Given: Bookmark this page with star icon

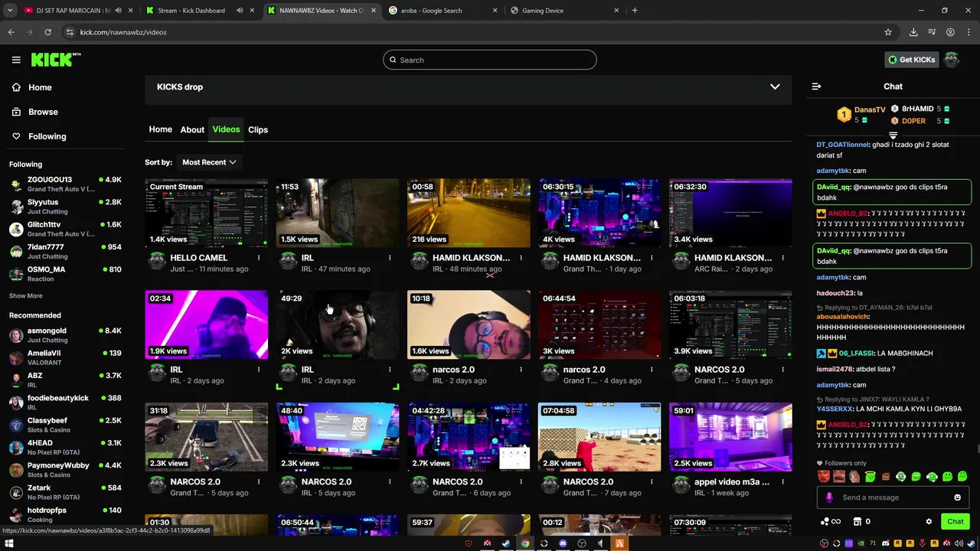Looking at the screenshot, I should (888, 32).
